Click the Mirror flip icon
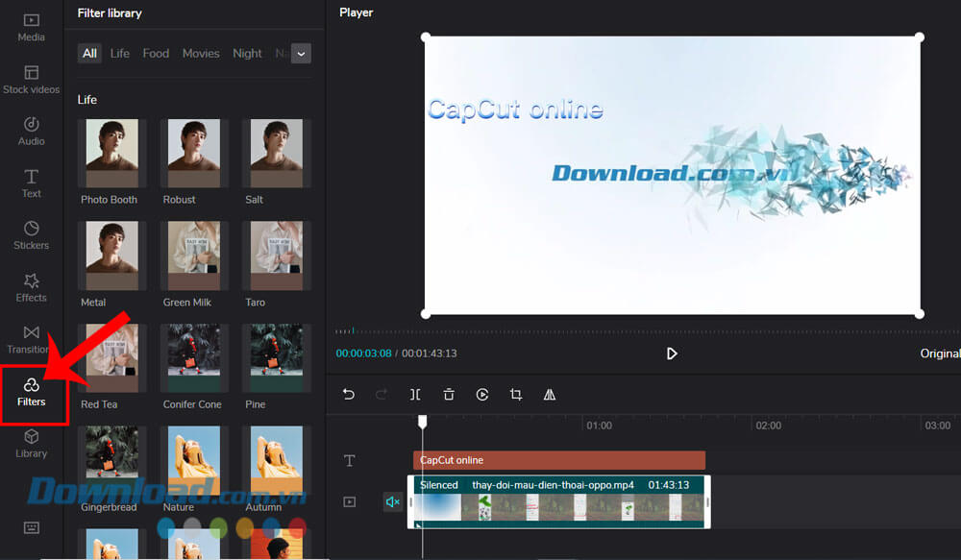This screenshot has width=961, height=560. (550, 395)
